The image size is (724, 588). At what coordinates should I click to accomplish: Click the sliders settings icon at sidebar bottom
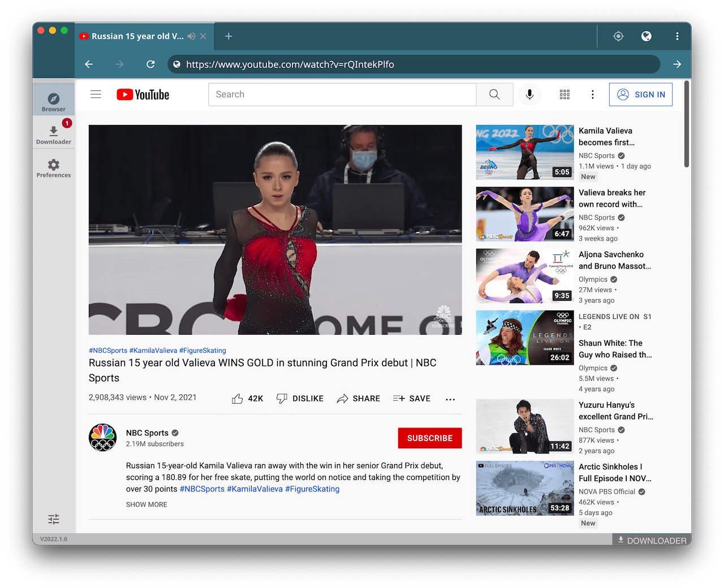pyautogui.click(x=54, y=519)
